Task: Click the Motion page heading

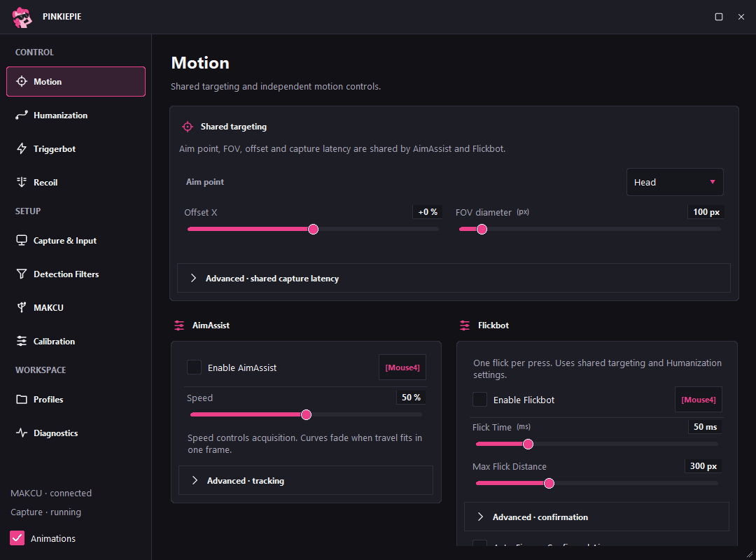Action: 200,63
